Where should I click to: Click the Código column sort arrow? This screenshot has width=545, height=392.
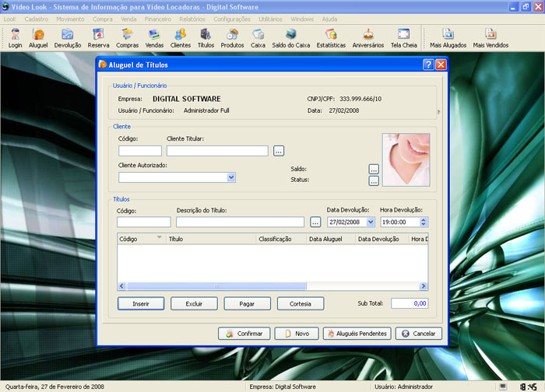(159, 237)
